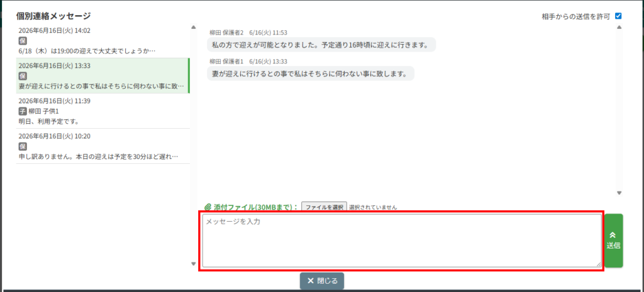
Task: Click the message bubble from 柳田 保護者2
Action: pos(321,45)
